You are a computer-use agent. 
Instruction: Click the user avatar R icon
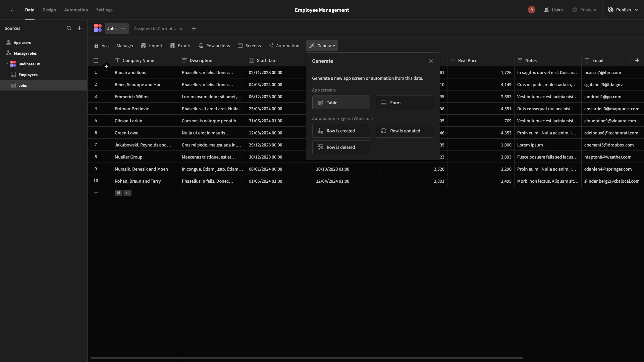[x=532, y=10]
